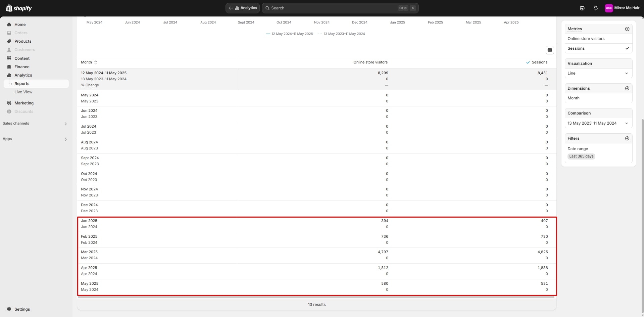Expand the Sales channels section
Screen dimensions: 644x317
click(x=65, y=124)
